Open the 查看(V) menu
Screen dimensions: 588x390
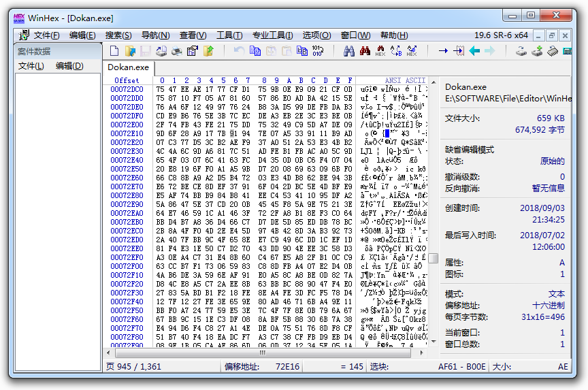click(x=193, y=35)
